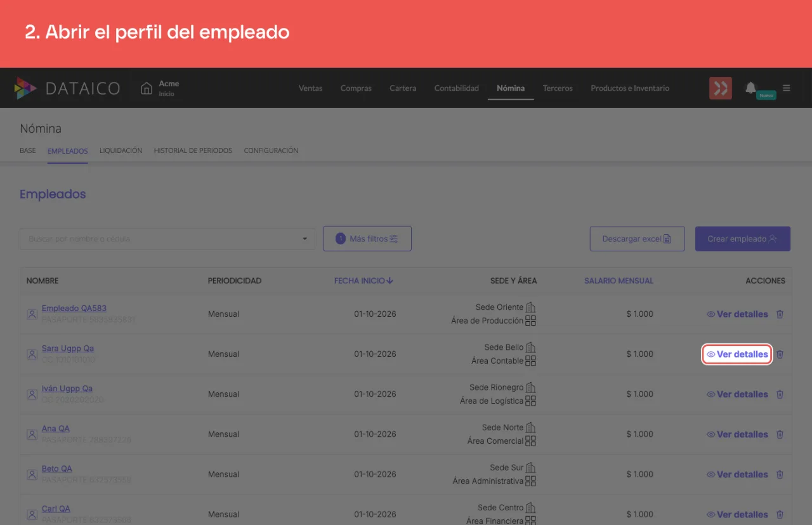Viewport: 812px width, 525px height.
Task: Open the Nómina menu
Action: (511, 88)
